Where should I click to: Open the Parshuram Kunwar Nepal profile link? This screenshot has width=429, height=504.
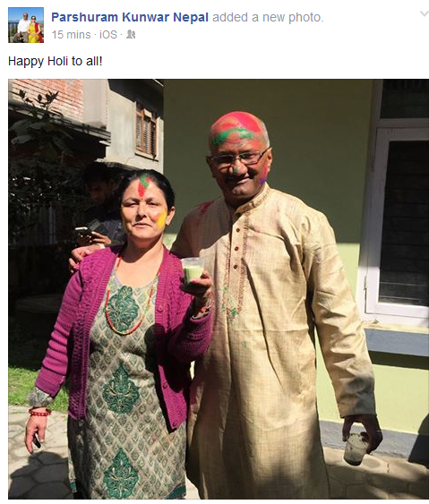coord(130,17)
